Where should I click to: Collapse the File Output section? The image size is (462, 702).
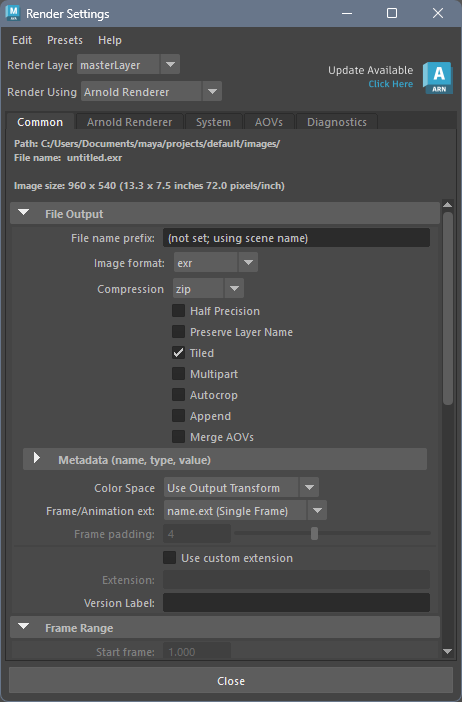pos(24,213)
